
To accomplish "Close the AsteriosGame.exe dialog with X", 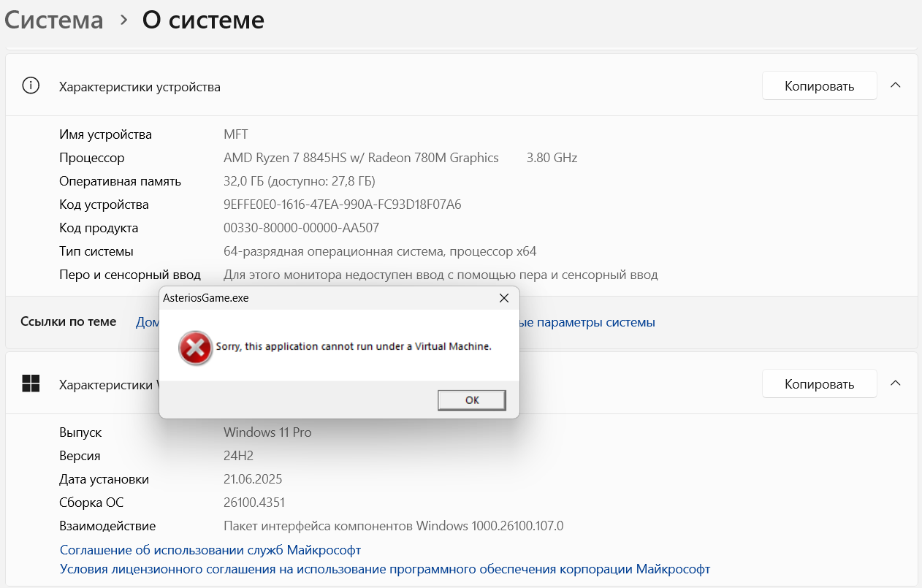I will point(503,298).
